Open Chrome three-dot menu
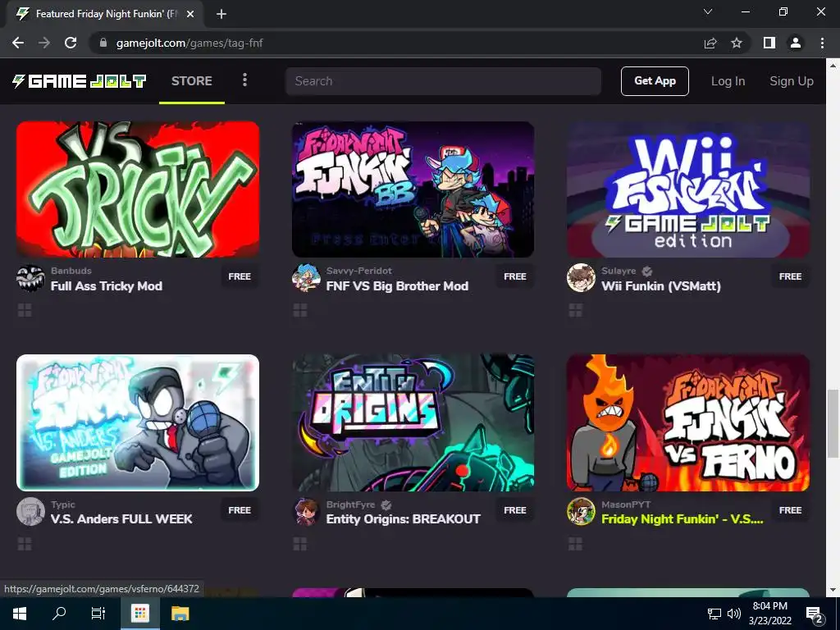The width and height of the screenshot is (840, 630). point(822,43)
